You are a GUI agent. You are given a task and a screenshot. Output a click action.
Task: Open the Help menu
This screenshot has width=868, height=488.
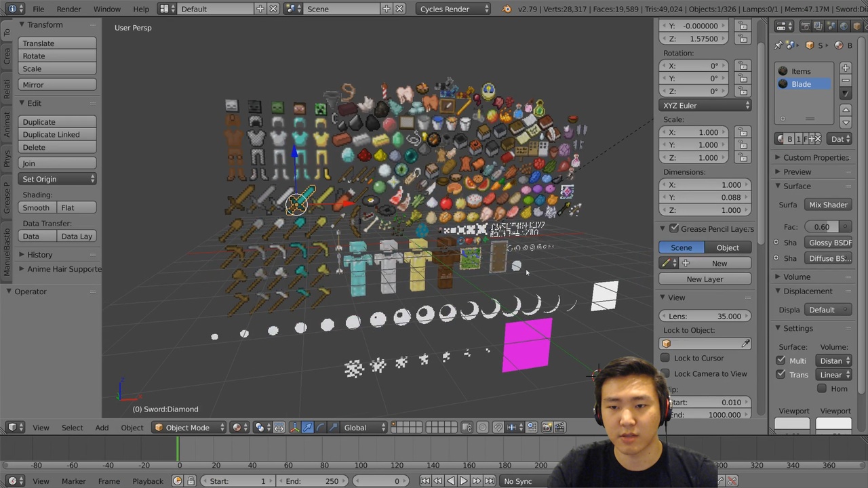tap(141, 9)
